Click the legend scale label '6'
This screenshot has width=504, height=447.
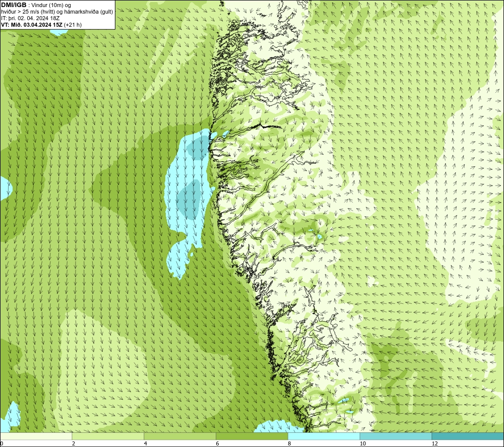218,443
